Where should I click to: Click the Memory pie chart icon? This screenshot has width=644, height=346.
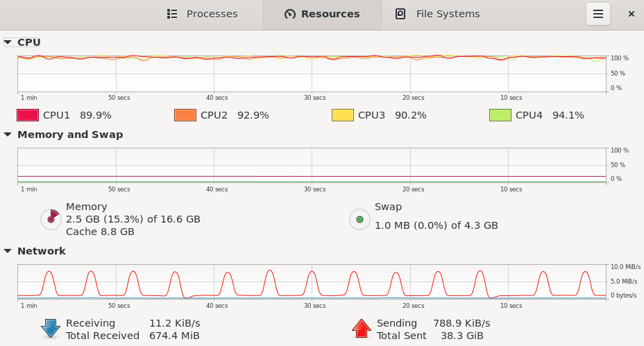point(51,219)
